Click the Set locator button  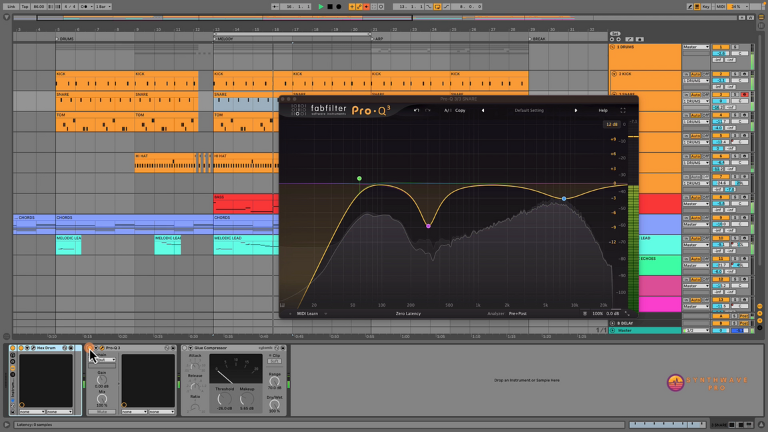click(x=615, y=34)
